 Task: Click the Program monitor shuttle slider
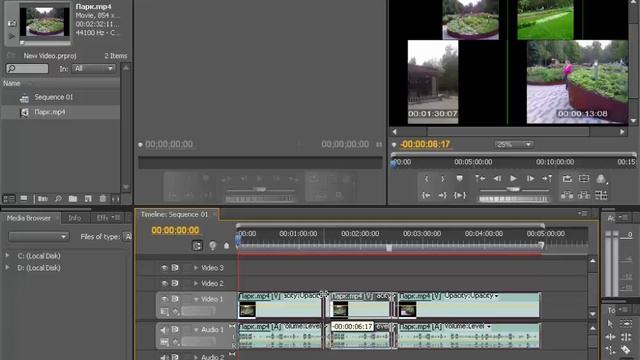tap(513, 190)
